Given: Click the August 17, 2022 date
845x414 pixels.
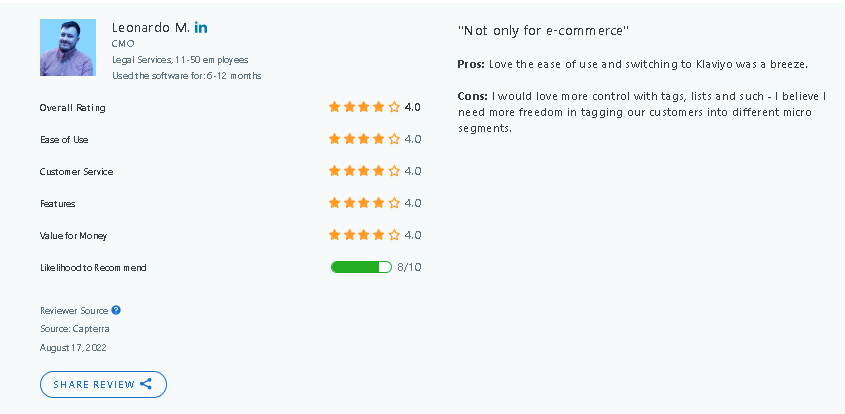Looking at the screenshot, I should point(73,348).
